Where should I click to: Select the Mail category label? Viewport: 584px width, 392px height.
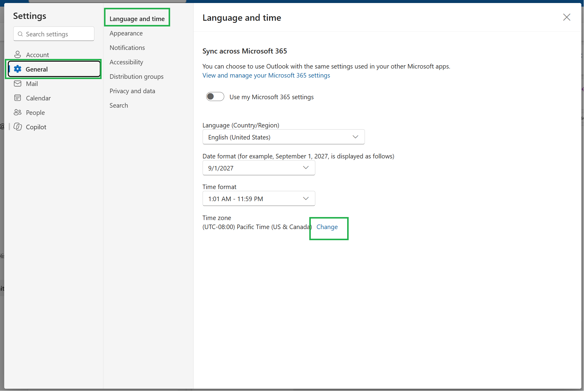click(32, 84)
